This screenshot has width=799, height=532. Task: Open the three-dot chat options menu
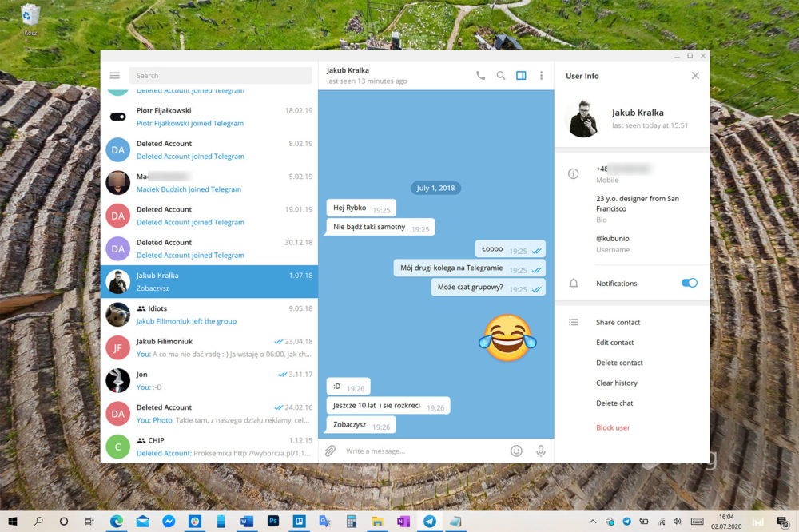541,75
